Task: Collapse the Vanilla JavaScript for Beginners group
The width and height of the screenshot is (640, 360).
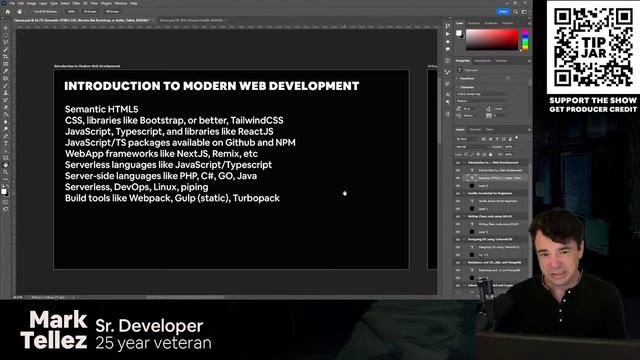Action: (464, 193)
